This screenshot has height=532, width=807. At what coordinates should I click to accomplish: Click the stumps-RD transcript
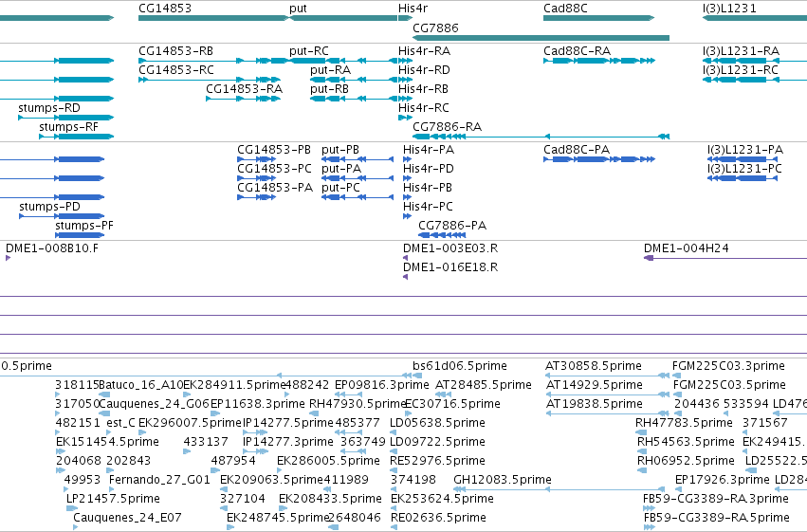(65, 118)
